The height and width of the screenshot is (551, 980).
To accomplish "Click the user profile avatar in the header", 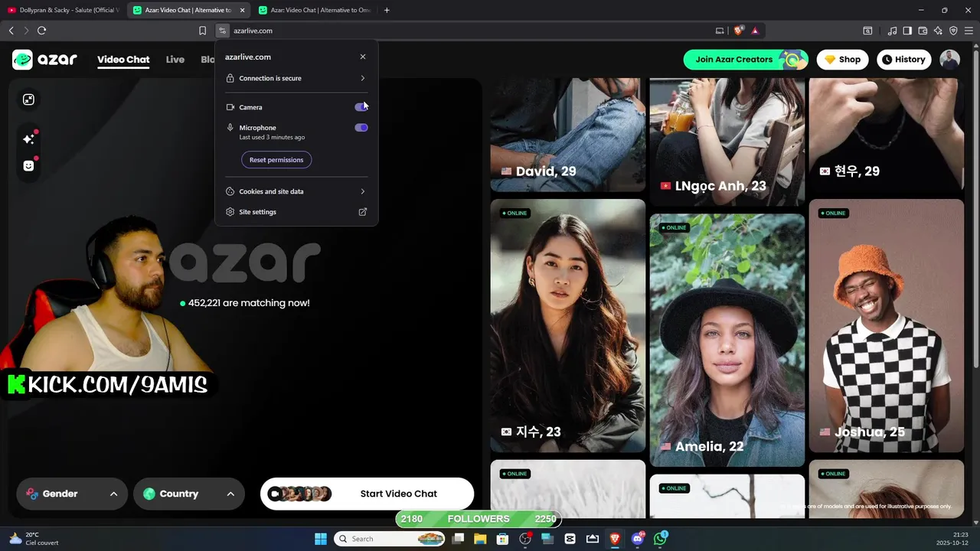I will coord(949,60).
